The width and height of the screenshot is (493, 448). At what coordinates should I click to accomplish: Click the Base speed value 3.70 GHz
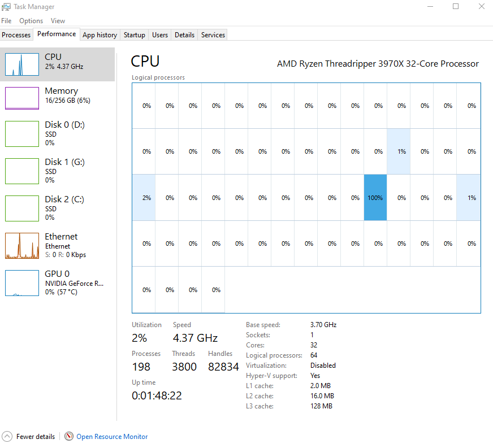(323, 324)
